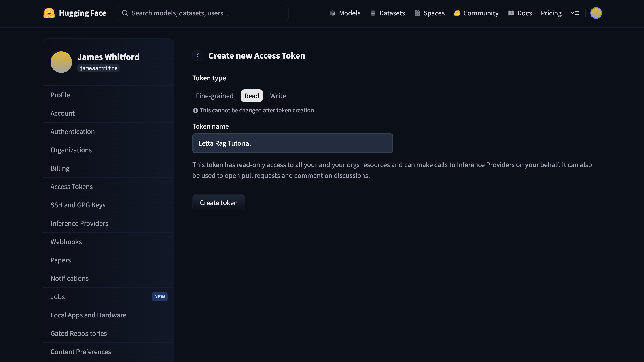
Task: Click the Docs book icon
Action: 511,13
